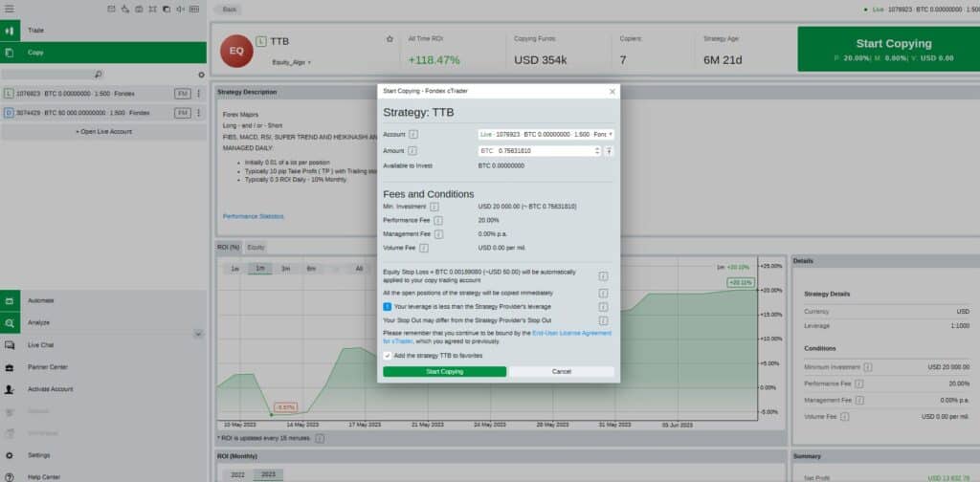
Task: Toggle Add the strategy TTB to favorites checkbox
Action: pos(388,355)
